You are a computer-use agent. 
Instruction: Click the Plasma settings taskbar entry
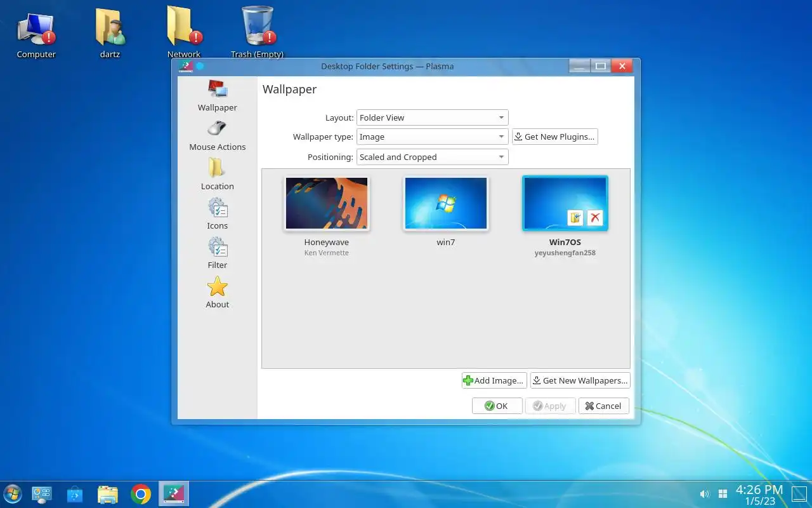[x=173, y=494]
